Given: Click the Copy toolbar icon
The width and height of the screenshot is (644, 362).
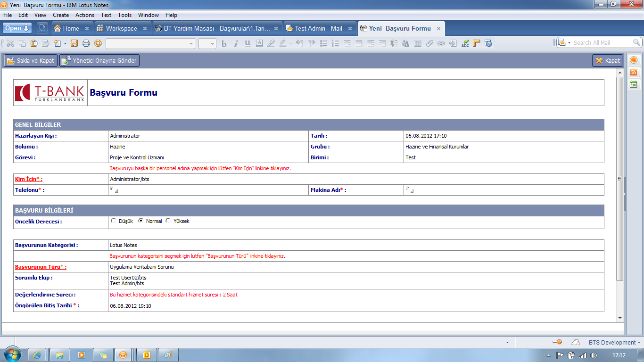Looking at the screenshot, I should (x=22, y=43).
